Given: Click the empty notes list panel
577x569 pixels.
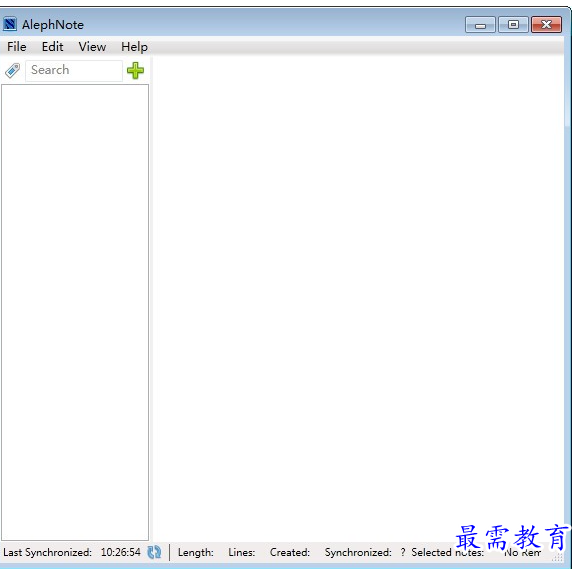Looking at the screenshot, I should coord(75,312).
